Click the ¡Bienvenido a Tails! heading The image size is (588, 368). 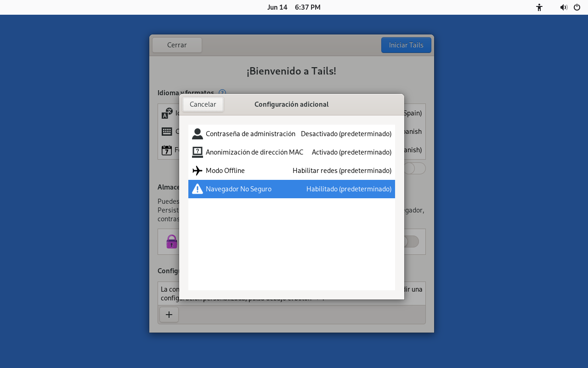pyautogui.click(x=292, y=71)
